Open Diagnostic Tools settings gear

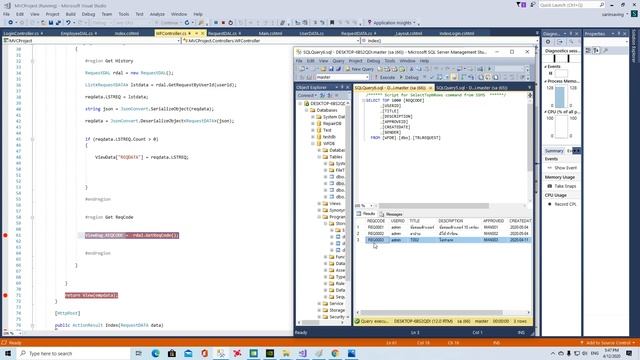tap(548, 42)
